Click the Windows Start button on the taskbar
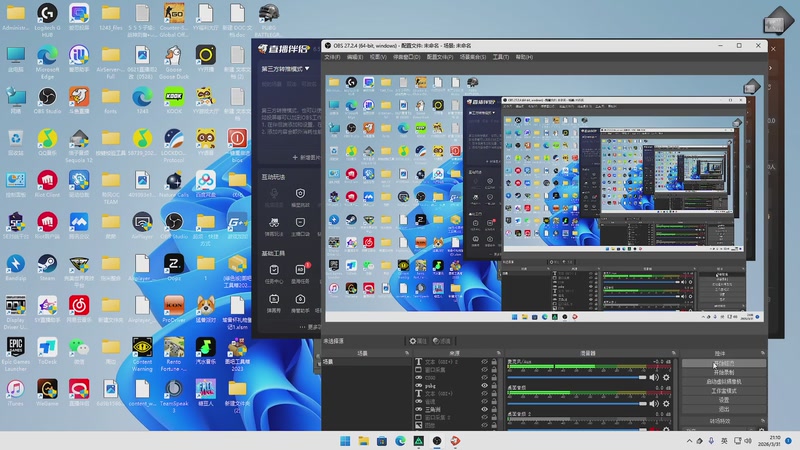This screenshot has width=800, height=450. 345,440
